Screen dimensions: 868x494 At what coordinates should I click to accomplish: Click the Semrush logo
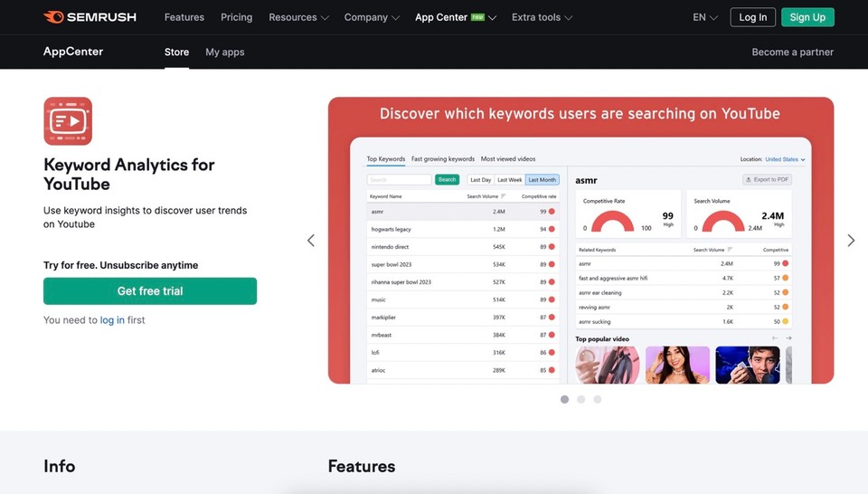90,17
